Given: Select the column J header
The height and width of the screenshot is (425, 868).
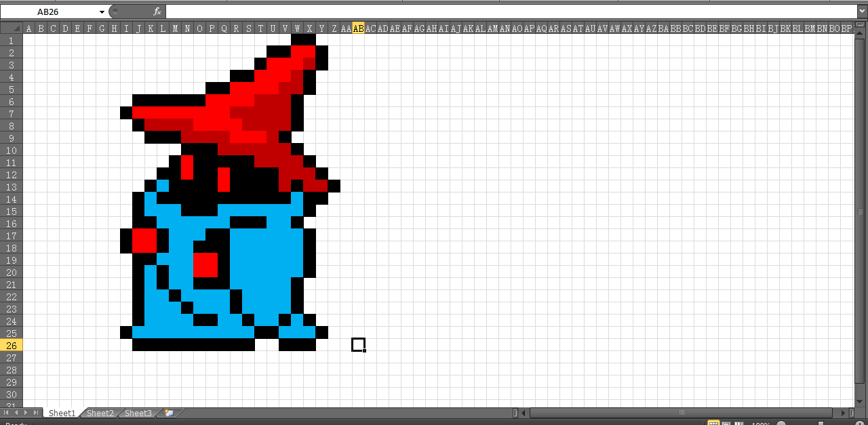Looking at the screenshot, I should tap(138, 28).
